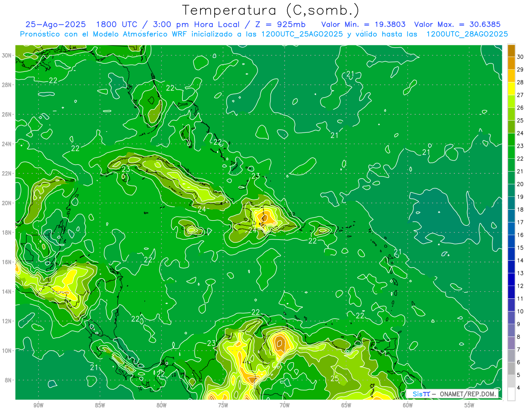Click the 1200UTC_28AGO2025 validity text
532x411 pixels.
tap(467, 34)
